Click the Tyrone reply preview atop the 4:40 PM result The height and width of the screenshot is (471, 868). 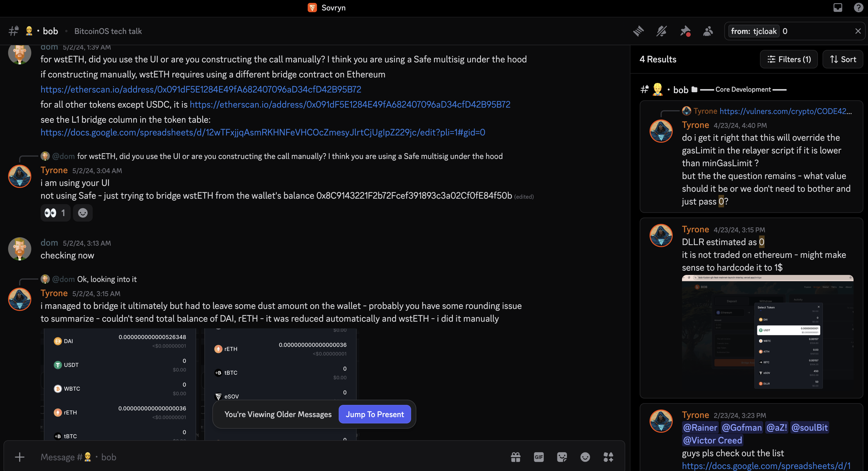pos(767,111)
